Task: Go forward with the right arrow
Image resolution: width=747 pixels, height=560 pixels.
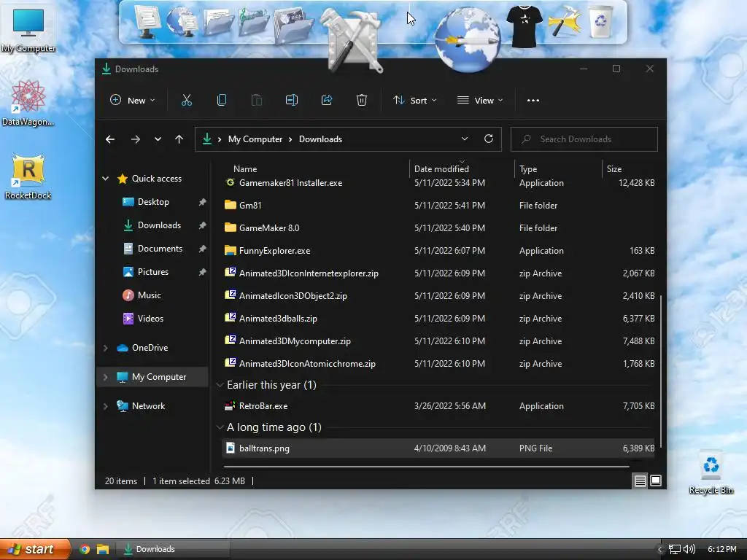Action: click(136, 139)
